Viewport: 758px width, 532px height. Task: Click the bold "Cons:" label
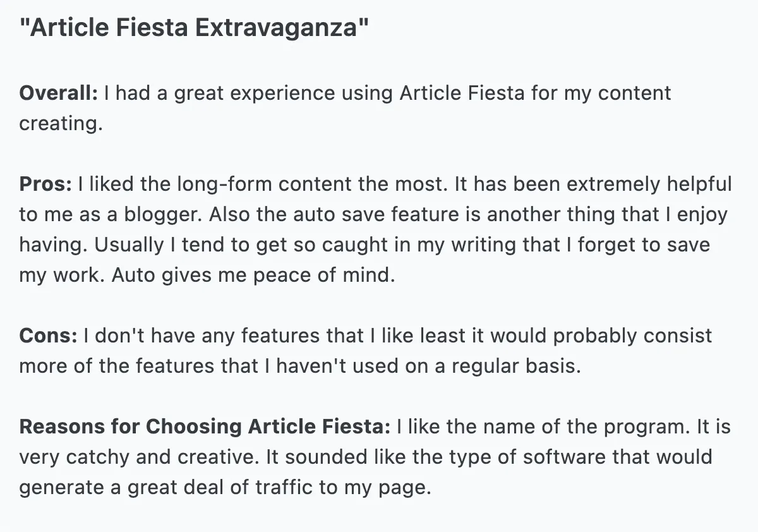(x=48, y=336)
